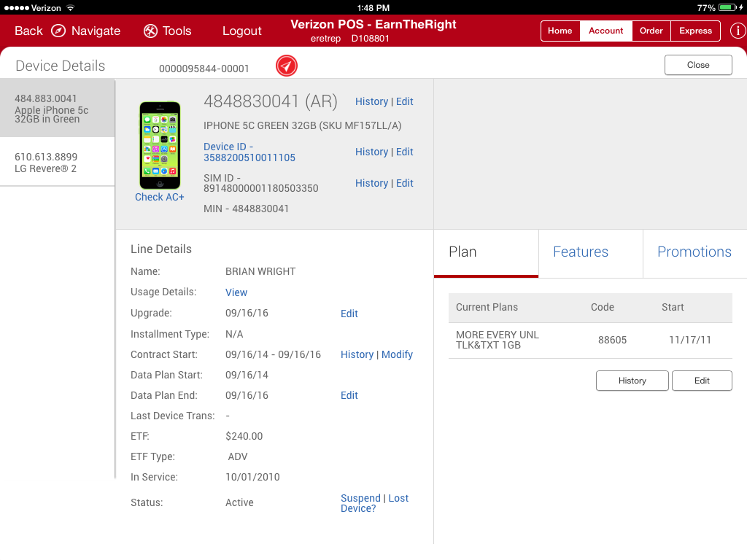Edit the Data Plan End date

(x=349, y=396)
